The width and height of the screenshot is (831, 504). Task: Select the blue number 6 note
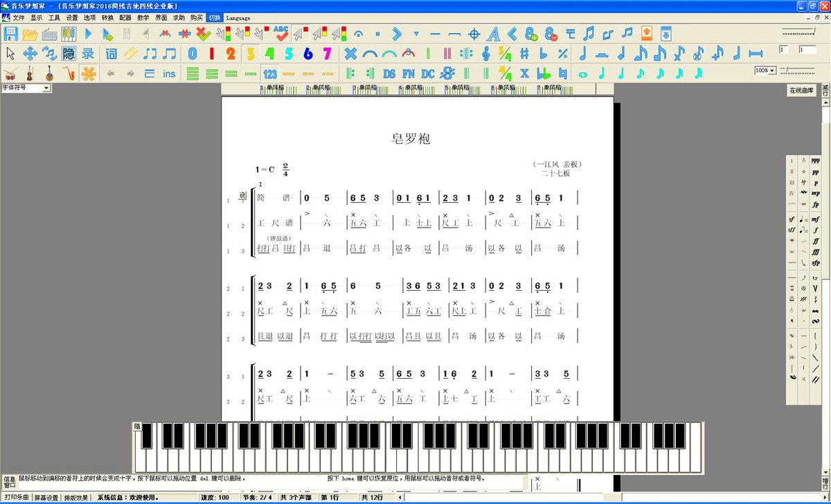click(308, 53)
